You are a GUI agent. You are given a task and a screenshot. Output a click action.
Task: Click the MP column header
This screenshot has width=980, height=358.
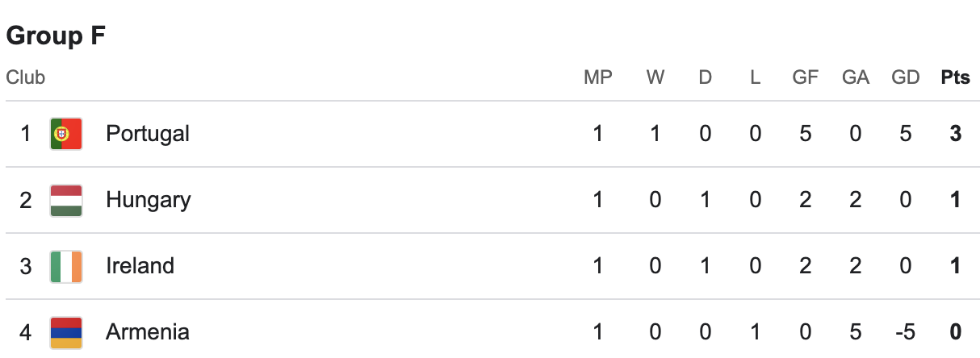click(x=598, y=77)
